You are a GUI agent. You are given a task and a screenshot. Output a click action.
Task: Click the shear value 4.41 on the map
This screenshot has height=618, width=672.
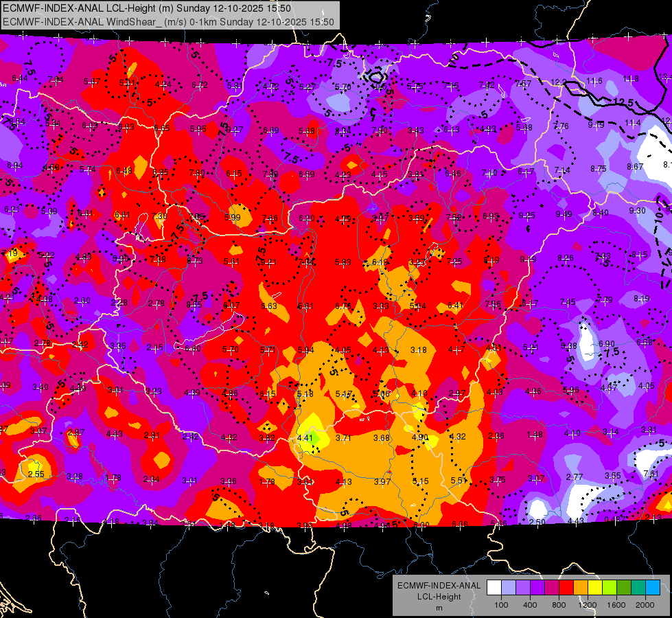tap(305, 437)
